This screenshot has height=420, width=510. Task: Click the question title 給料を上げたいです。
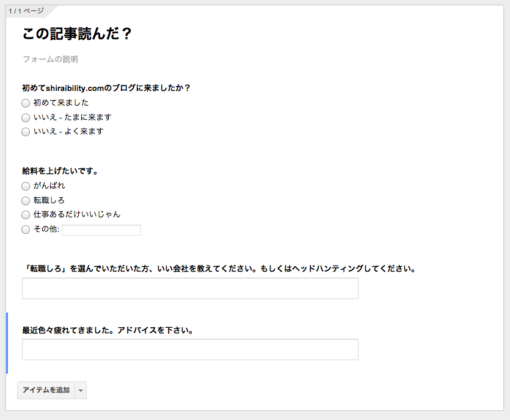click(x=60, y=171)
